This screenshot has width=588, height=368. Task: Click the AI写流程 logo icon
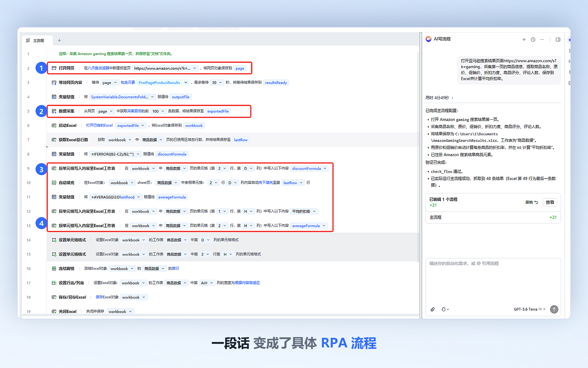click(429, 39)
